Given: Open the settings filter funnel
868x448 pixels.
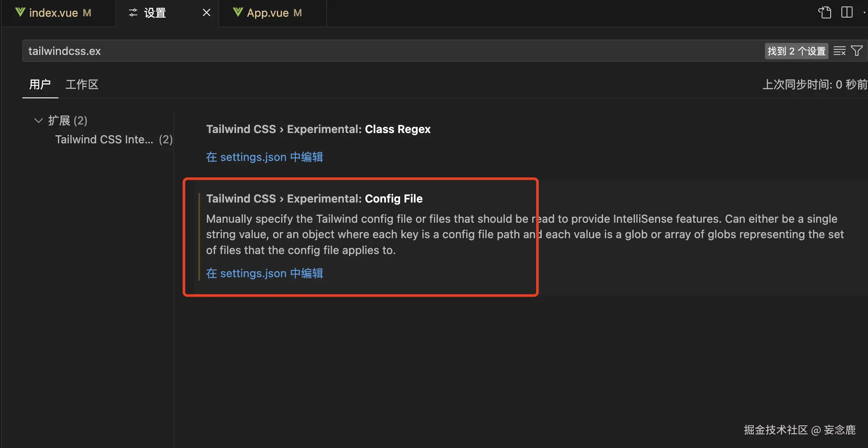Looking at the screenshot, I should [857, 51].
